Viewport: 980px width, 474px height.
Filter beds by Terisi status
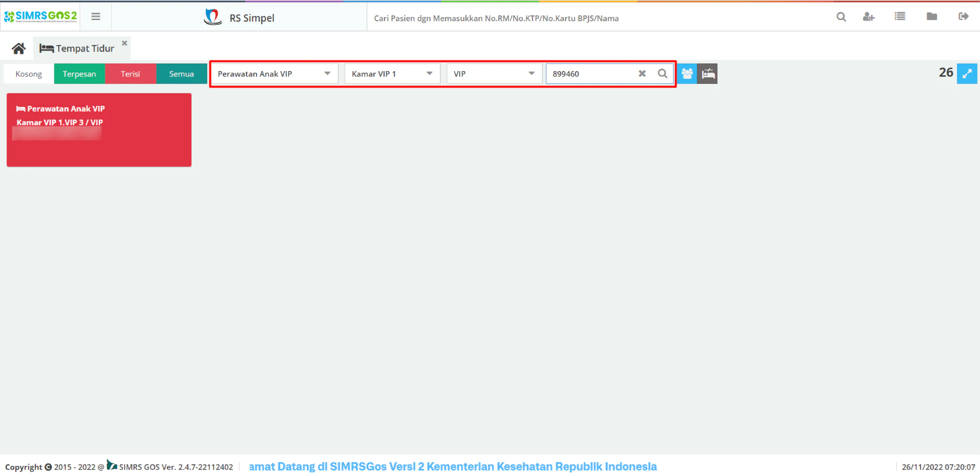pos(130,74)
